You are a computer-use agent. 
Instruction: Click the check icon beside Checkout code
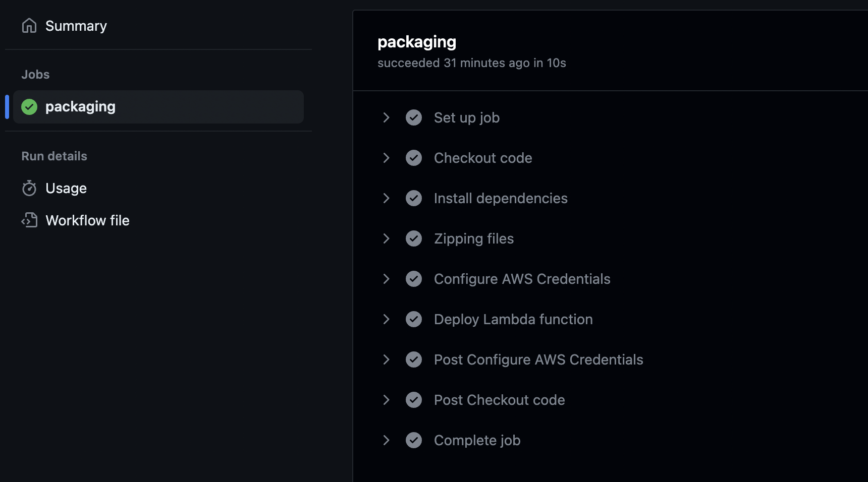414,158
